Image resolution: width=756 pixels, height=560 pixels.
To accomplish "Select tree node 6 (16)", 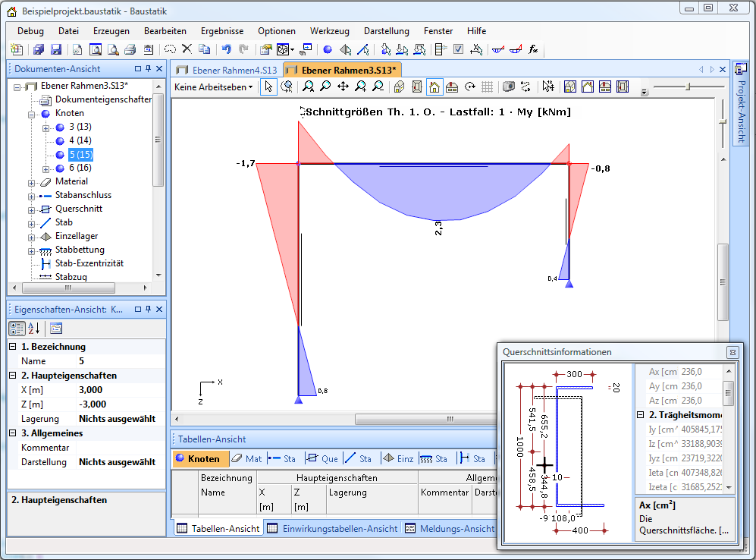I will (80, 168).
